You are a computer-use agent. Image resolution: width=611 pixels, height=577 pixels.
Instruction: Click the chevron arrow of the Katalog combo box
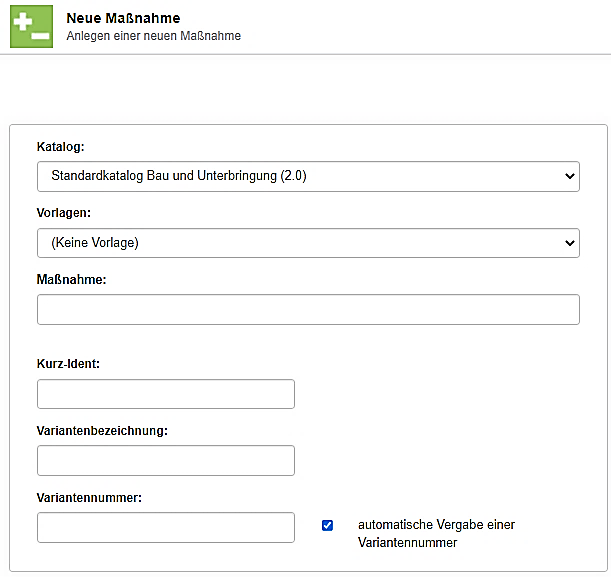tap(569, 177)
